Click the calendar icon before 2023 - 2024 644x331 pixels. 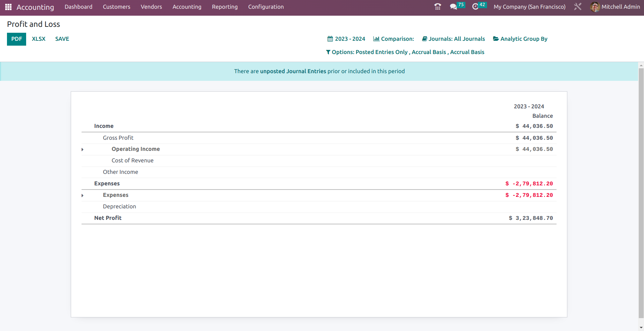(x=330, y=39)
